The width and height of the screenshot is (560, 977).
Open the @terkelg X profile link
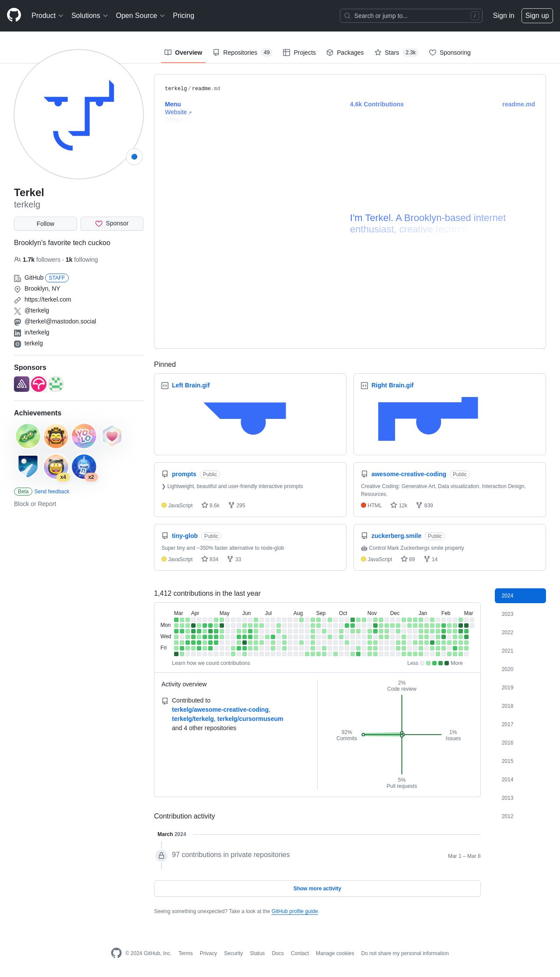37,310
